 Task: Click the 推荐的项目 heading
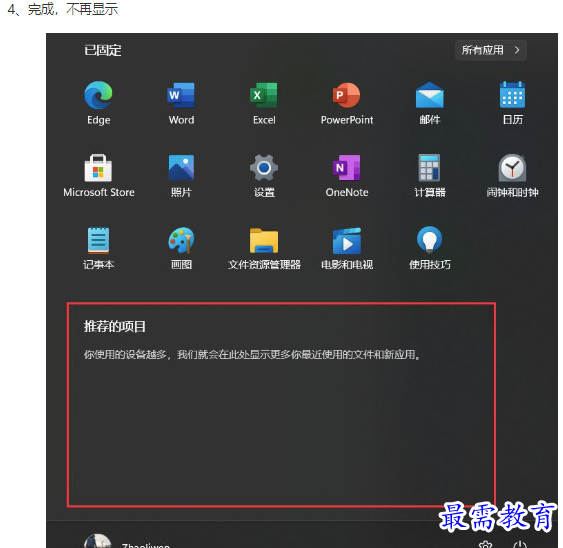[115, 326]
